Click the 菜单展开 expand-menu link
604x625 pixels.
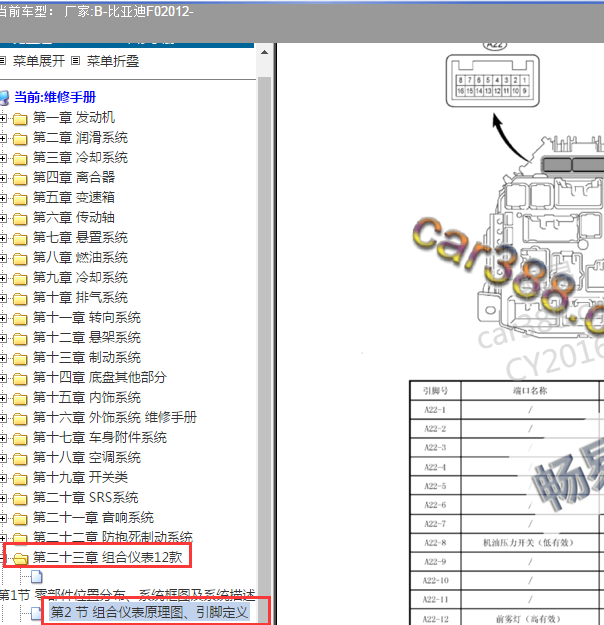[x=39, y=61]
